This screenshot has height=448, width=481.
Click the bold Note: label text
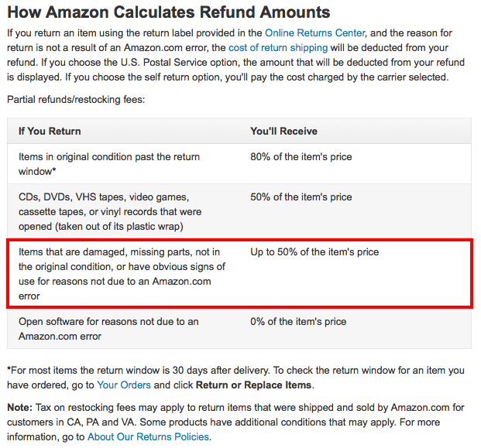point(19,407)
